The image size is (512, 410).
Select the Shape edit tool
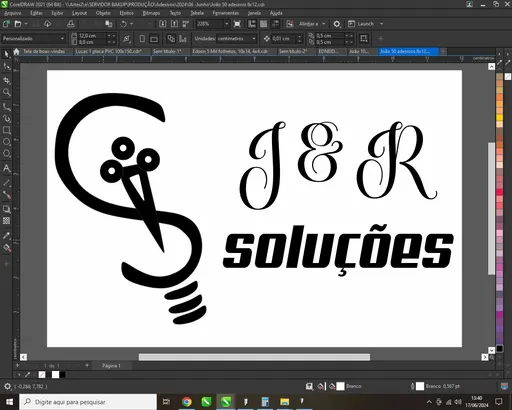(x=6, y=67)
